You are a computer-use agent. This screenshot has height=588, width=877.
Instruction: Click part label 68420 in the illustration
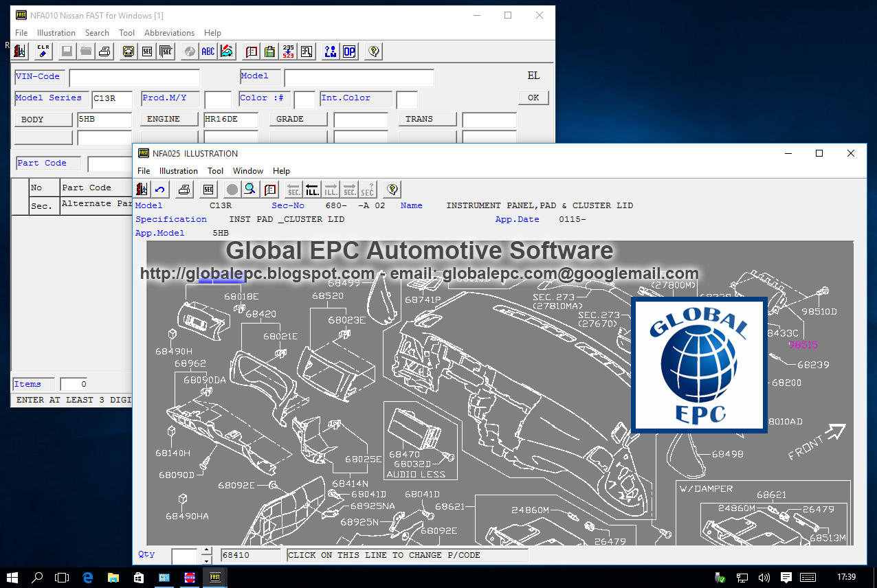(x=260, y=315)
